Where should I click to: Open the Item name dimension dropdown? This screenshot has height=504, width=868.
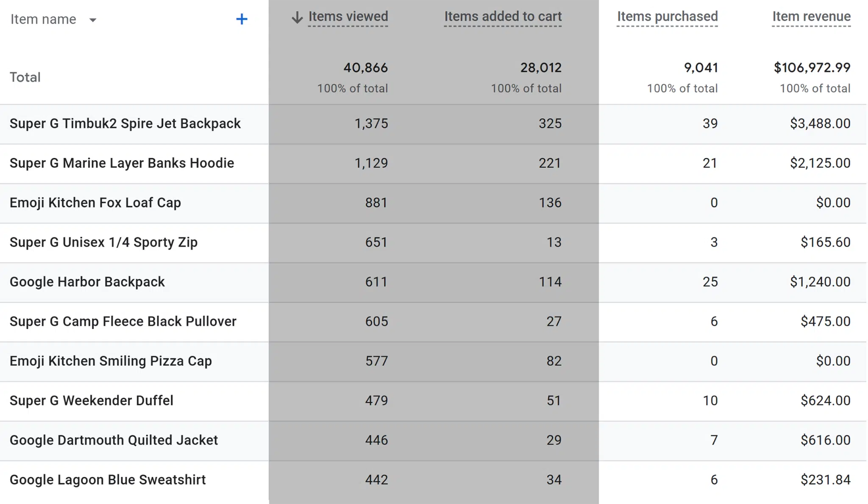coord(93,20)
